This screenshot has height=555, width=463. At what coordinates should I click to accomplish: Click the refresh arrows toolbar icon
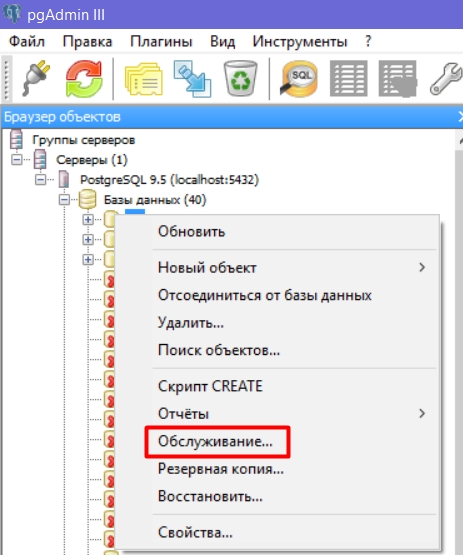click(x=84, y=78)
